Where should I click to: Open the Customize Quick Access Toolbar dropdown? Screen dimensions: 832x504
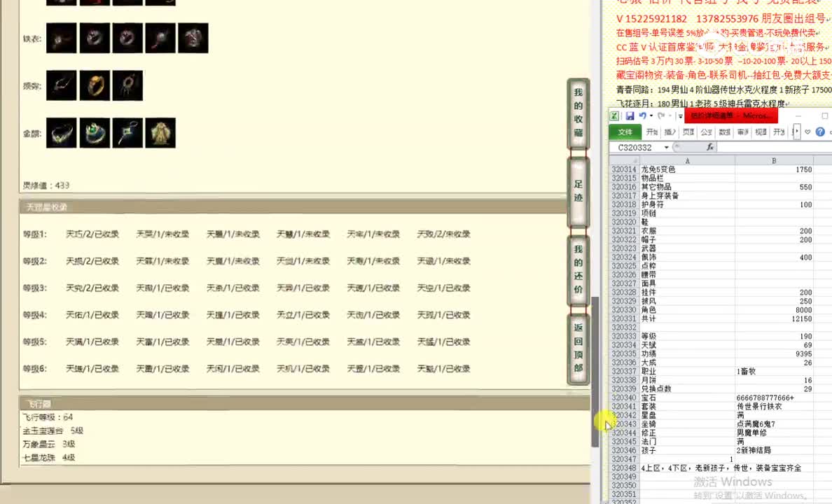[x=680, y=115]
